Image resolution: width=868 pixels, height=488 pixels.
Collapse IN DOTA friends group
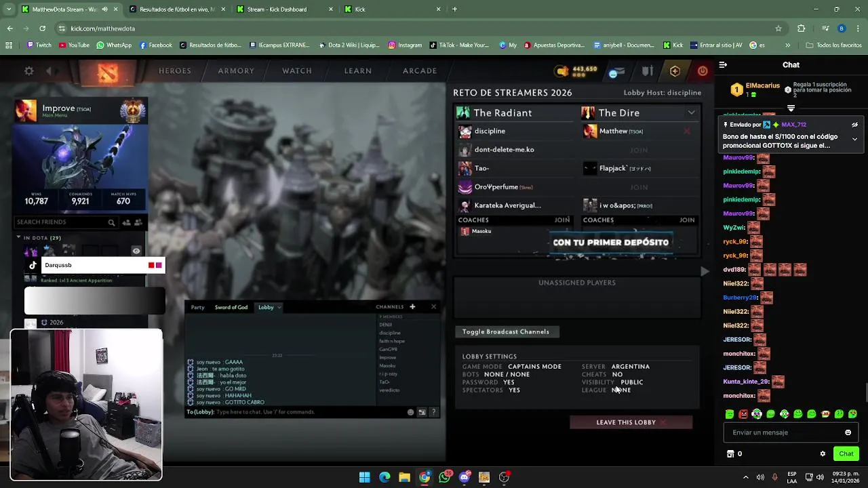(19, 238)
